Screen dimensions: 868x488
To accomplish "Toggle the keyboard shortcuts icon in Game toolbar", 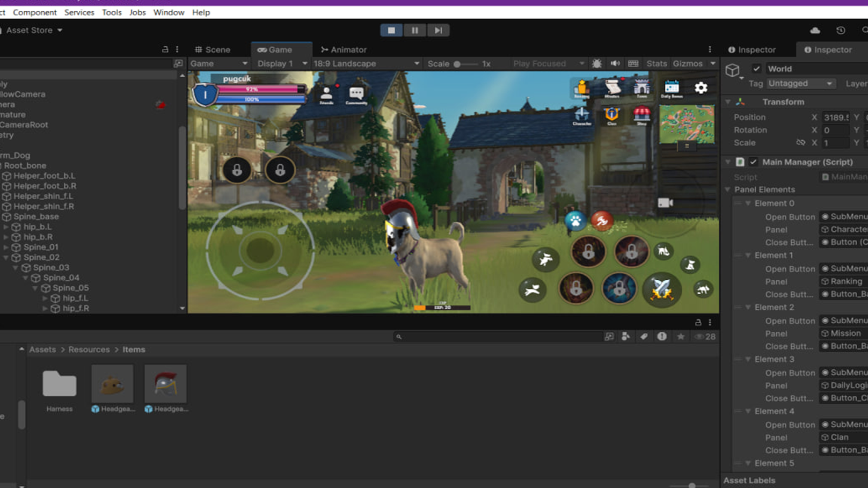I will 633,63.
